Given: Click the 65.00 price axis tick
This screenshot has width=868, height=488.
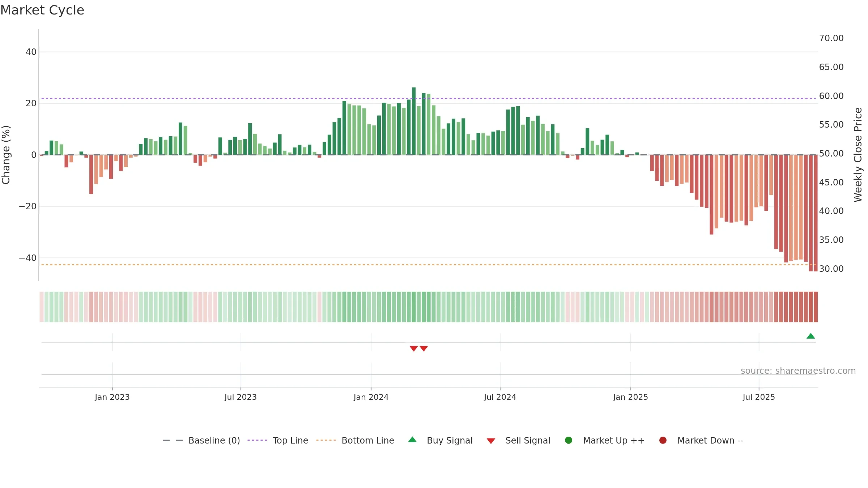Looking at the screenshot, I should (x=831, y=67).
